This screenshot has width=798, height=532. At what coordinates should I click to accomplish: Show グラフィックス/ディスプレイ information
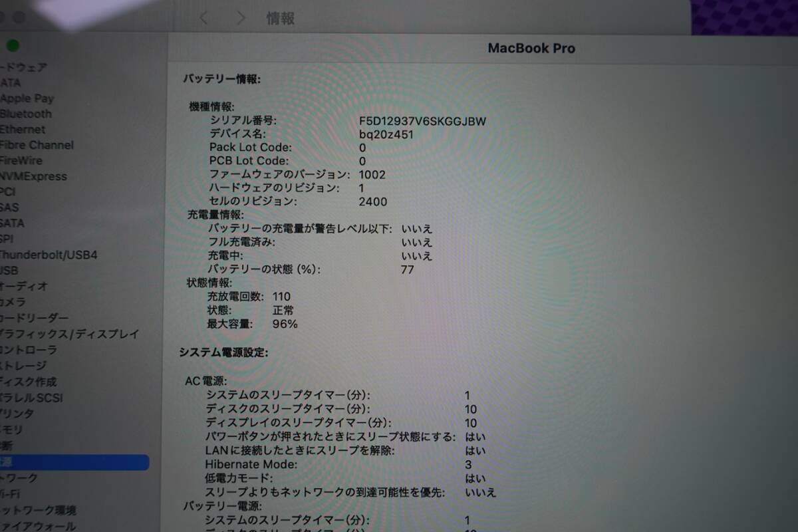tap(70, 334)
